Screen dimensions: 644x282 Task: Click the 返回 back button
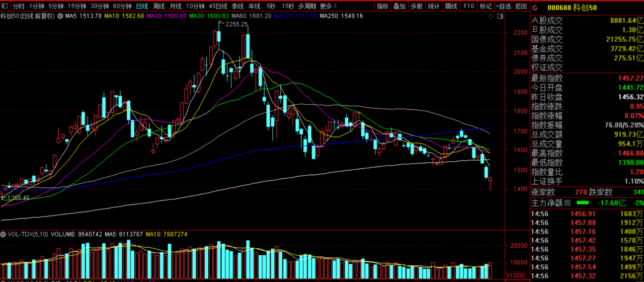coord(521,7)
